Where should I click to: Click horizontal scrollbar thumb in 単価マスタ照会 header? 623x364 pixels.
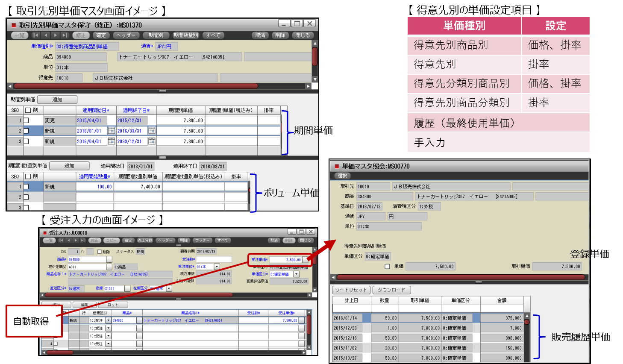[x=461, y=277]
